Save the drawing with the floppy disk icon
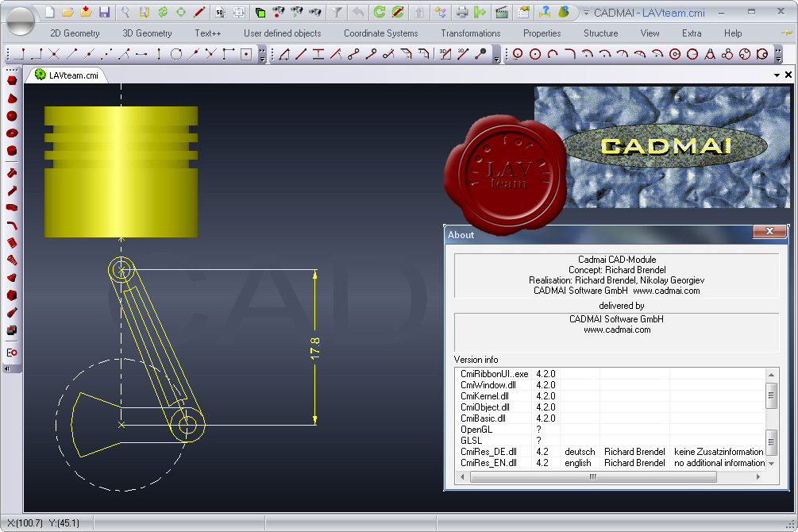Image resolution: width=798 pixels, height=532 pixels. coord(104,12)
